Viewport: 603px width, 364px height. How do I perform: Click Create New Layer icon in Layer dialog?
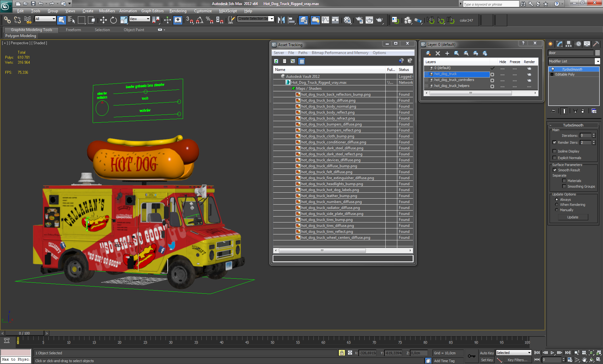(428, 53)
